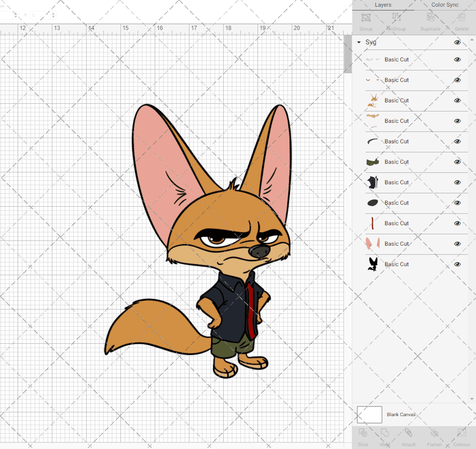This screenshot has width=476, height=449.
Task: Switch to the Layers tab
Action: [383, 5]
